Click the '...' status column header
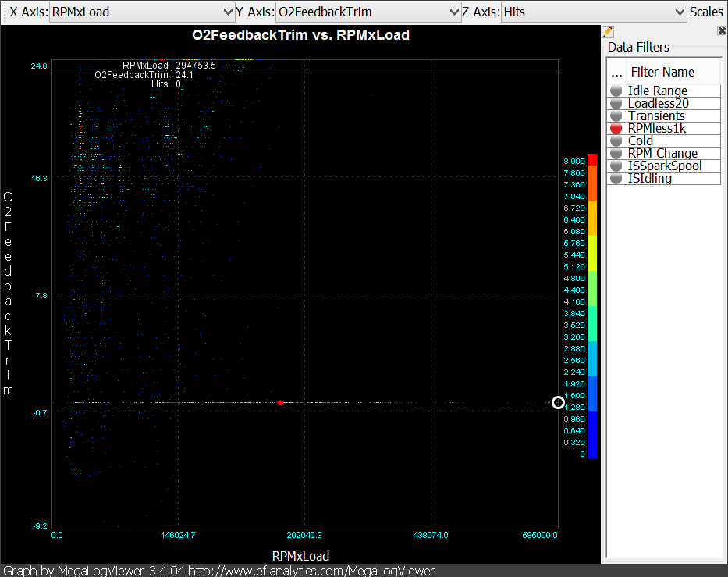Screen dimensions: 728x577 point(616,72)
